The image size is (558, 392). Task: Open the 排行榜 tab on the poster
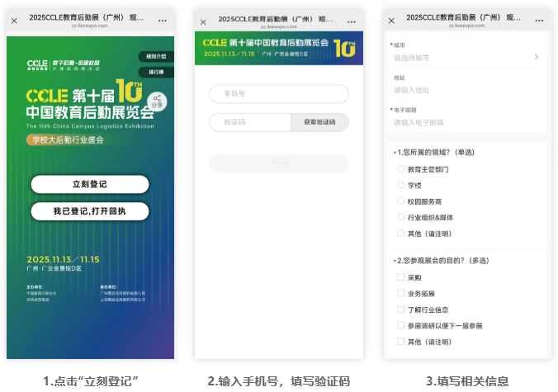[156, 73]
